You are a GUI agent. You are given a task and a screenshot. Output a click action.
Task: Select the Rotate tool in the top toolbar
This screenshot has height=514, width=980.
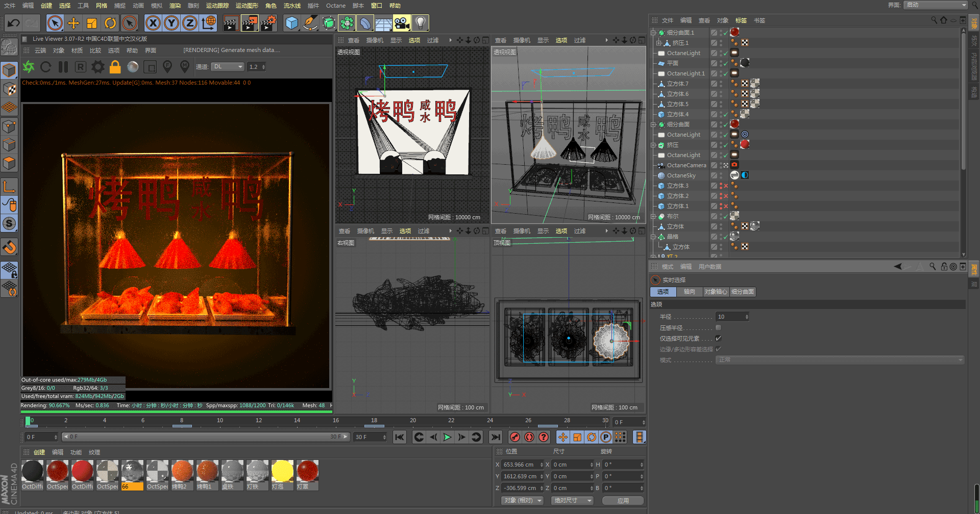point(110,23)
